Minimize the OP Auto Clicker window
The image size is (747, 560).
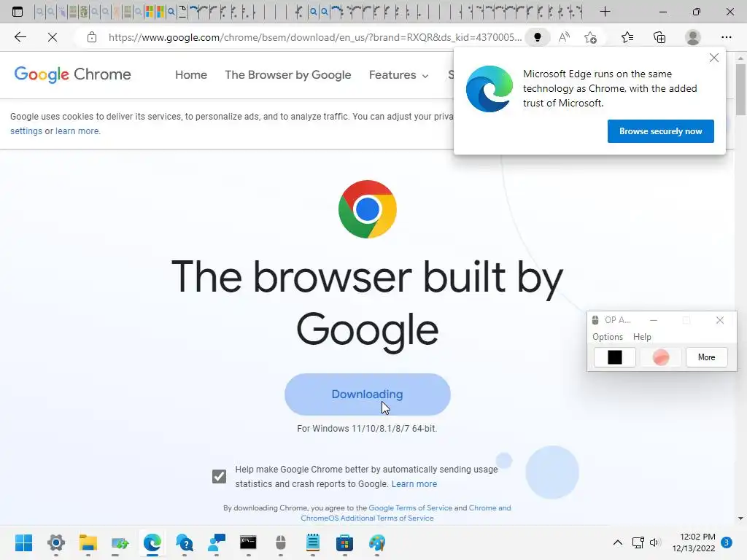654,320
